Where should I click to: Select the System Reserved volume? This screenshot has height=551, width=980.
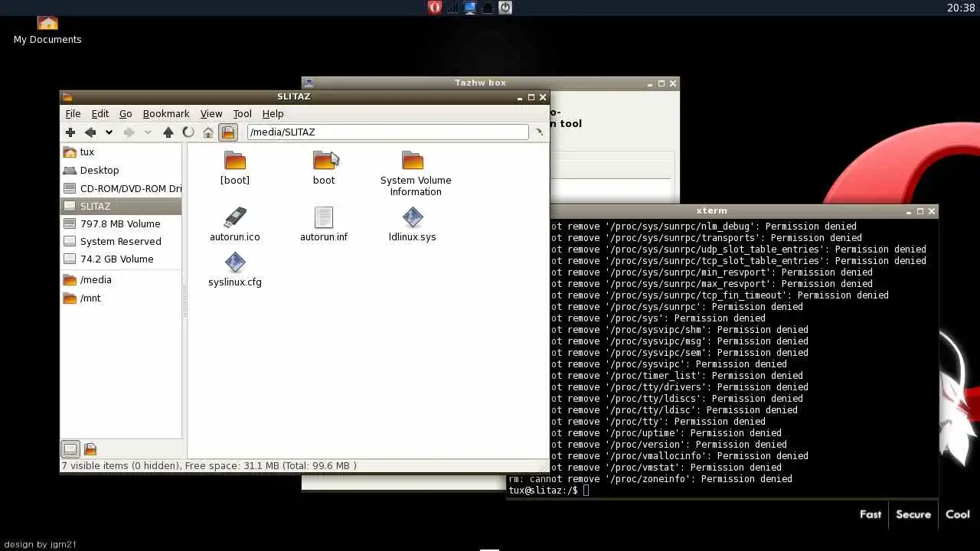point(121,241)
